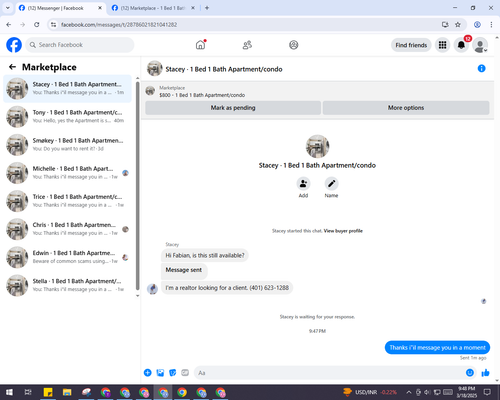
Task: Focus the Search Facebook field
Action: click(80, 45)
